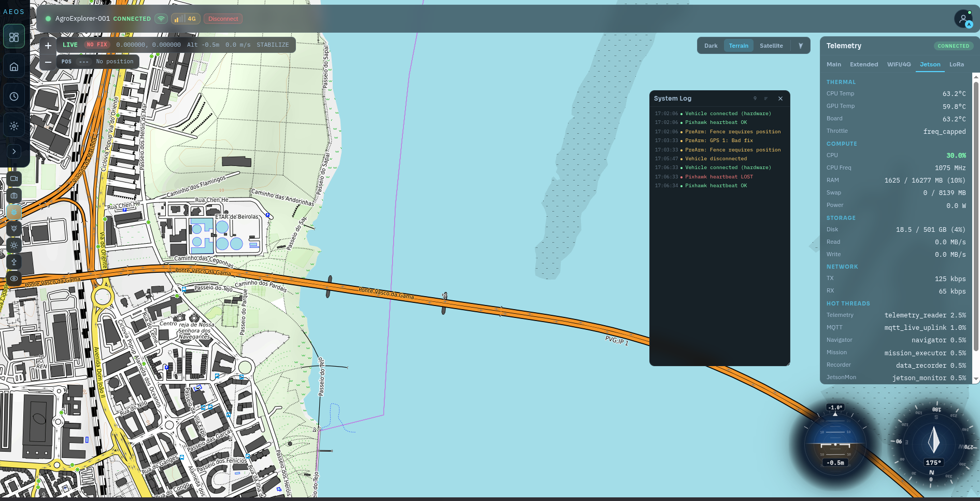Click the STABILIZE flight mode label

point(273,45)
